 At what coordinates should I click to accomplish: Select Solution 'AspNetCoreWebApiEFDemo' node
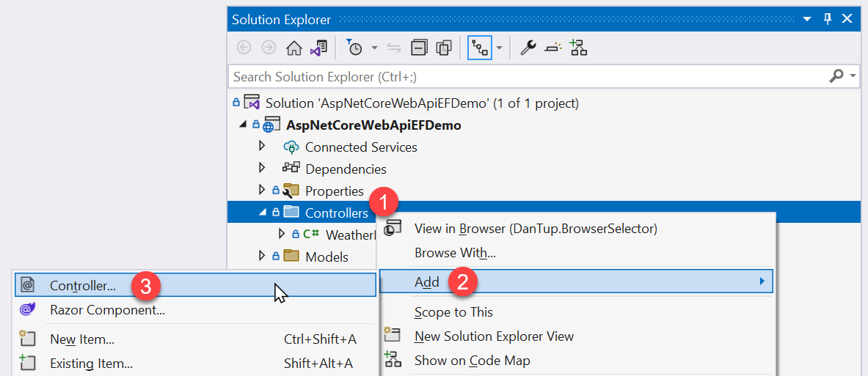[x=422, y=103]
